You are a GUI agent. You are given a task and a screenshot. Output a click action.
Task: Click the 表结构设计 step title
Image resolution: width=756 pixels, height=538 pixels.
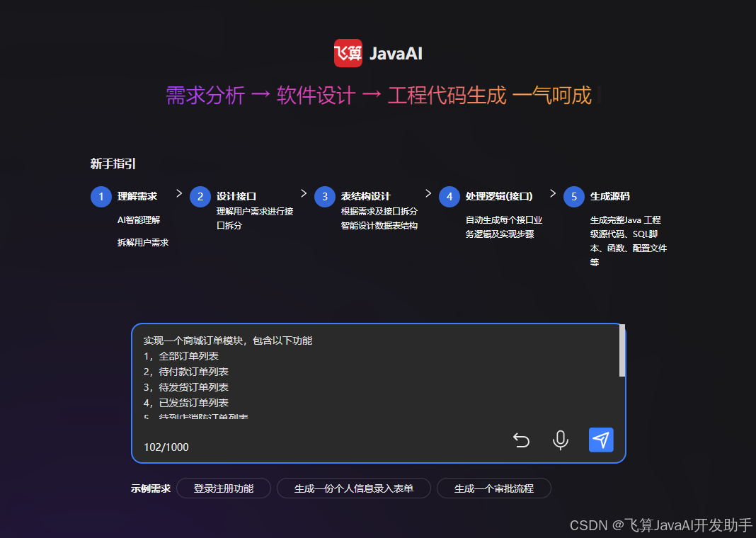pos(365,196)
